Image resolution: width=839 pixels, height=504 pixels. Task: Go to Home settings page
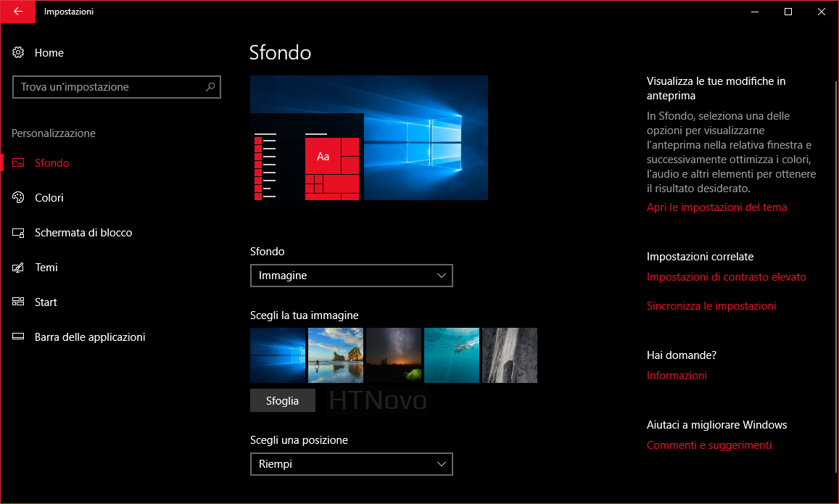49,52
